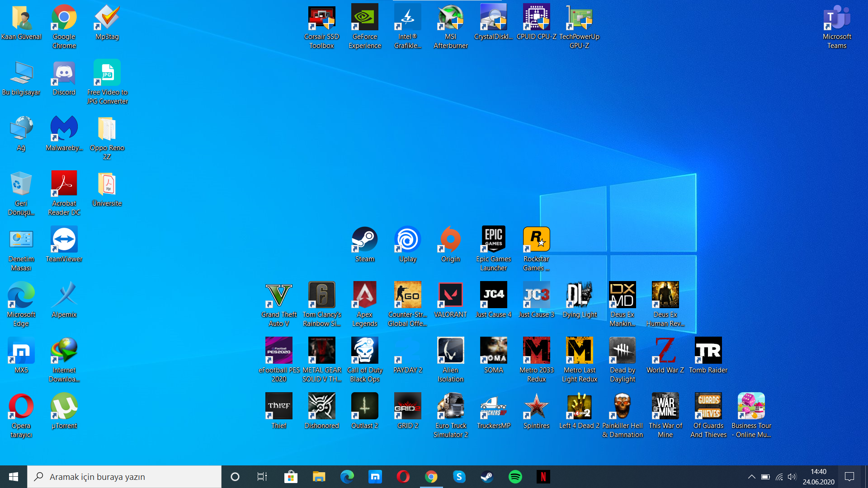
Task: Select Corsair SSD Toolbox shortcut
Action: [321, 27]
